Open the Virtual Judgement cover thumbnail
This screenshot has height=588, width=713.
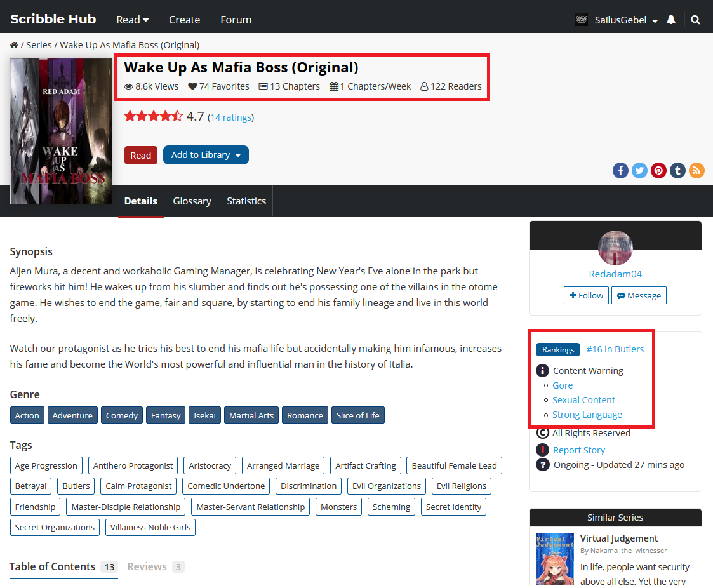tap(554, 559)
